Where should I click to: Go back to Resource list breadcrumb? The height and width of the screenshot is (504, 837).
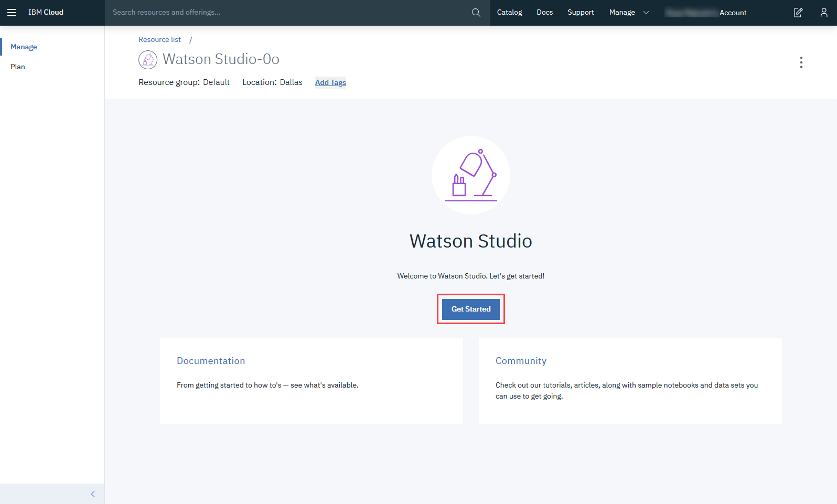click(x=159, y=40)
